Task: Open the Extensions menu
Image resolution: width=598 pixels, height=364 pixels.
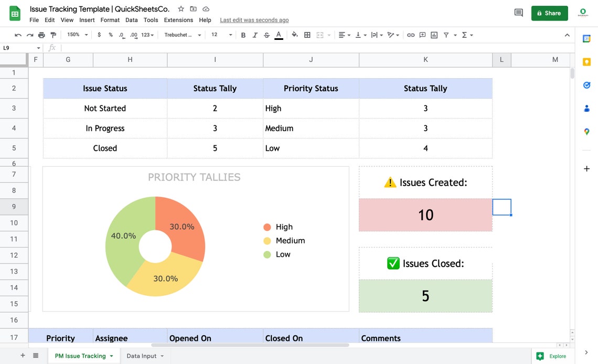Action: coord(178,20)
